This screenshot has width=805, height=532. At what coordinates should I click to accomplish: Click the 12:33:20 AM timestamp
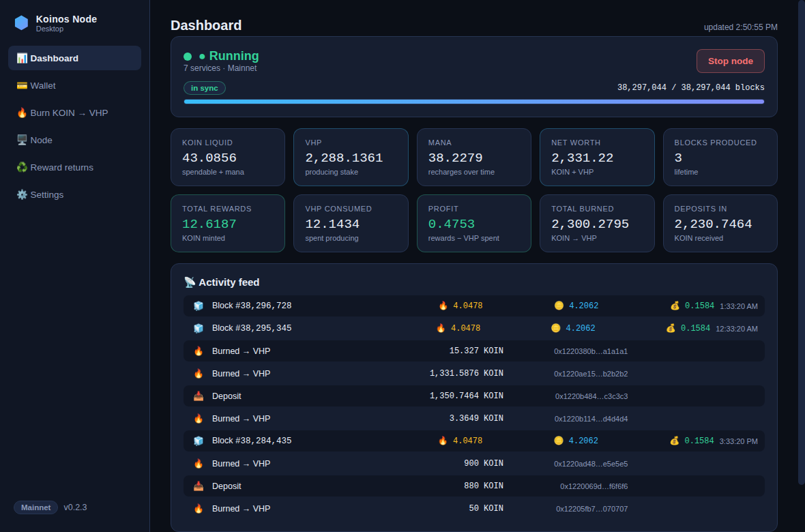[736, 329]
